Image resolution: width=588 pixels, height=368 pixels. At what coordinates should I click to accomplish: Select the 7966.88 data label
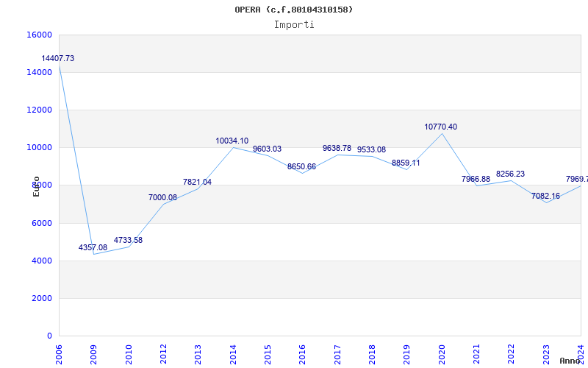476,179
